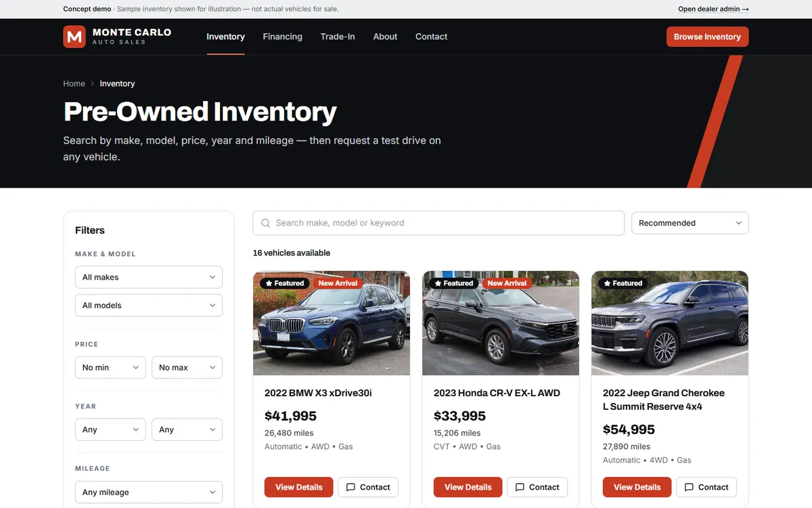View Details for the BMW X3
This screenshot has height=508, width=812.
point(298,487)
